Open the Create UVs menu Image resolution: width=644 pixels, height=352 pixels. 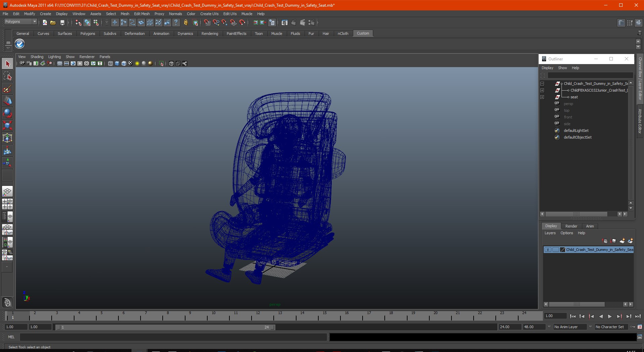click(209, 14)
